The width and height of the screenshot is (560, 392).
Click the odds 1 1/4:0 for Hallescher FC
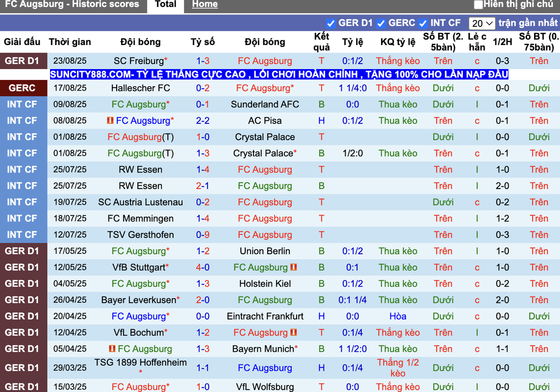353,88
